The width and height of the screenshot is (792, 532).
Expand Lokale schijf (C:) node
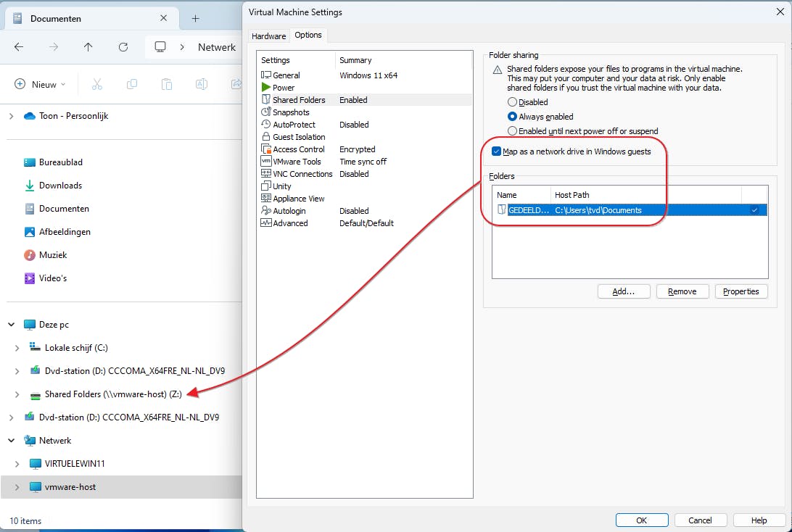point(17,348)
